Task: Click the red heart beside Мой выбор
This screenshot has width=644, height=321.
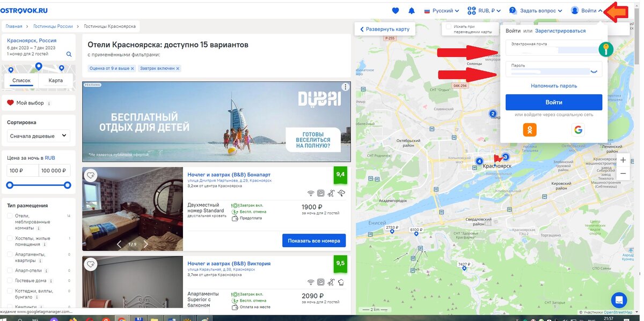Action: [x=10, y=103]
